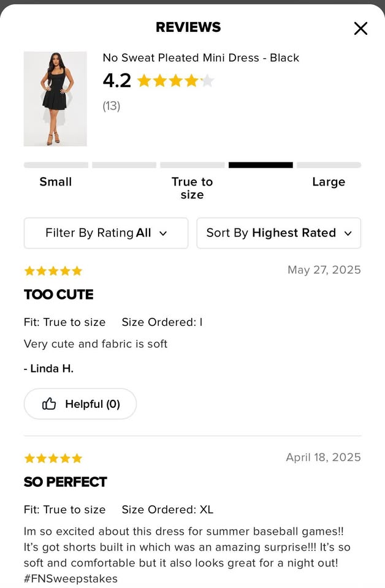
Task: Open the black mini dress product thumbnail
Action: tap(55, 99)
